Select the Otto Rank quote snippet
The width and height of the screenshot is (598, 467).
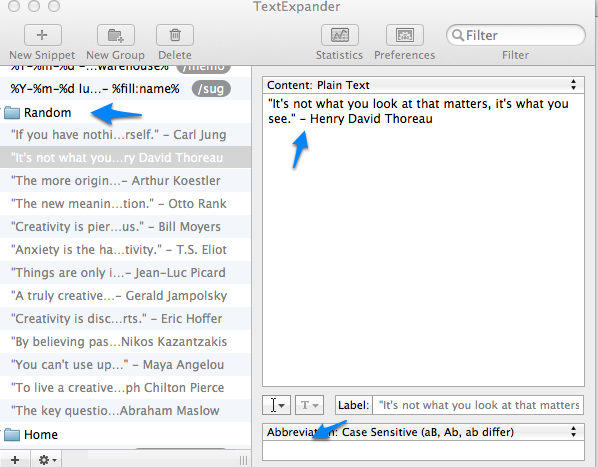pyautogui.click(x=125, y=204)
